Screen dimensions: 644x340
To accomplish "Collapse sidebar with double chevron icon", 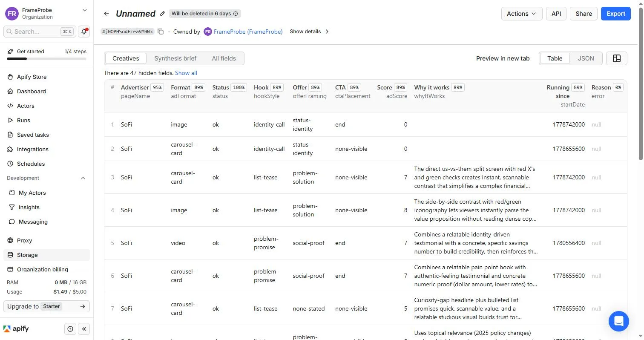I will pos(84,329).
